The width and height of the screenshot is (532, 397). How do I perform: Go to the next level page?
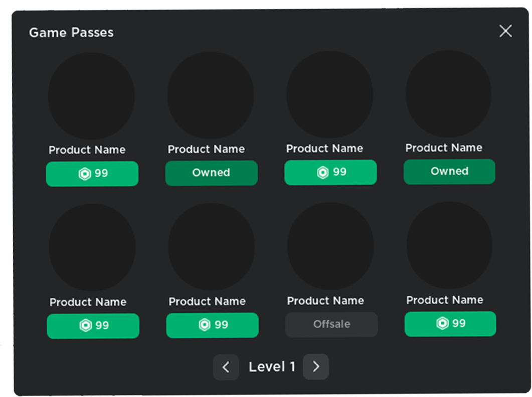point(316,367)
